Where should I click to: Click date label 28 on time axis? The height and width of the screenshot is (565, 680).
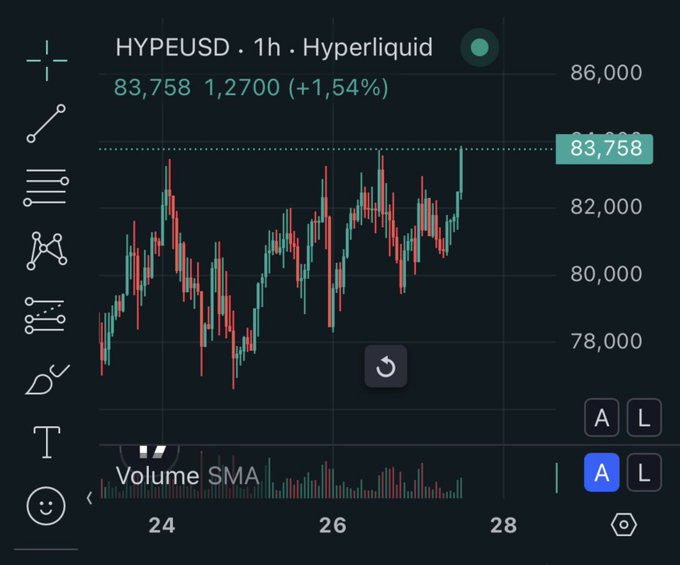[x=503, y=525]
